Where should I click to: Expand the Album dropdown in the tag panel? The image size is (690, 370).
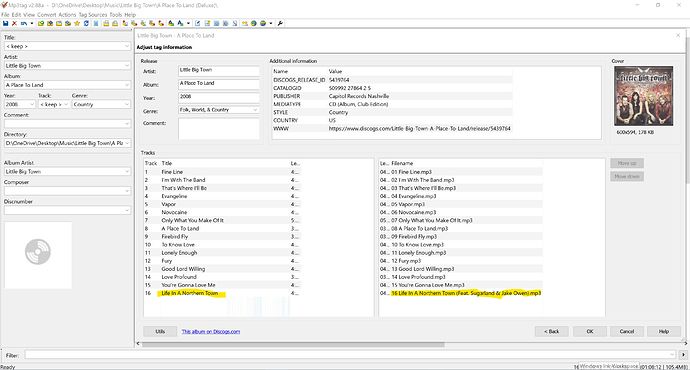[x=127, y=85]
